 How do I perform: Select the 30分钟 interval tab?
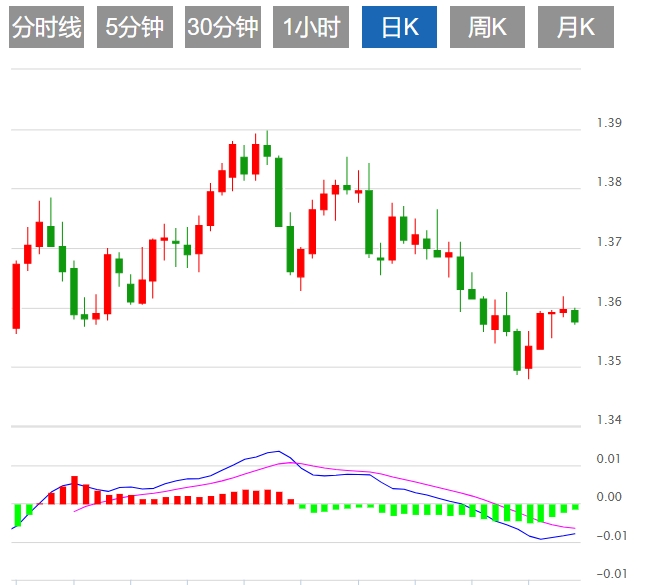pos(223,27)
